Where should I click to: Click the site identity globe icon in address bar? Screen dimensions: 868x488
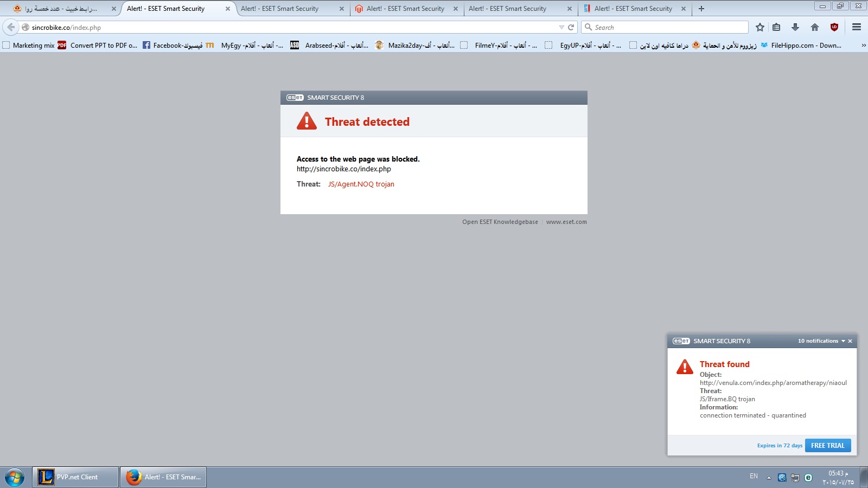click(x=25, y=27)
